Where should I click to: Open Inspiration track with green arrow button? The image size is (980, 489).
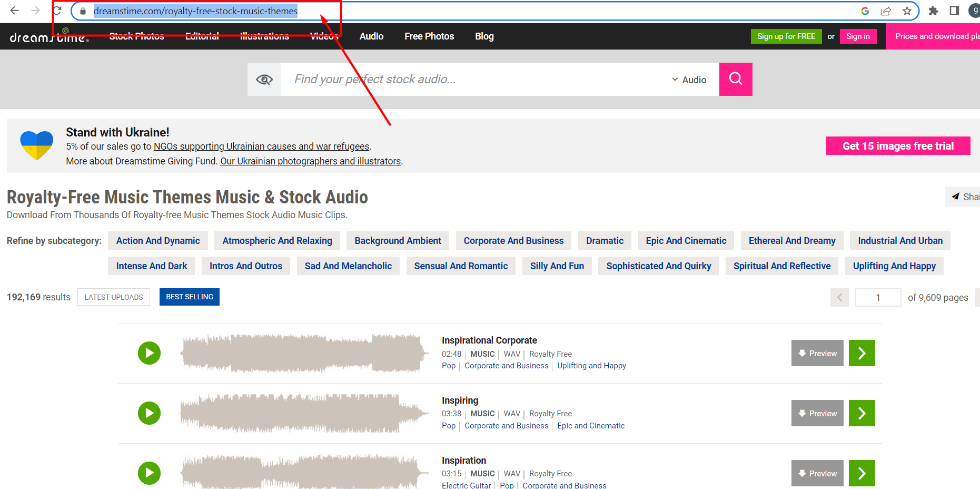(x=862, y=473)
